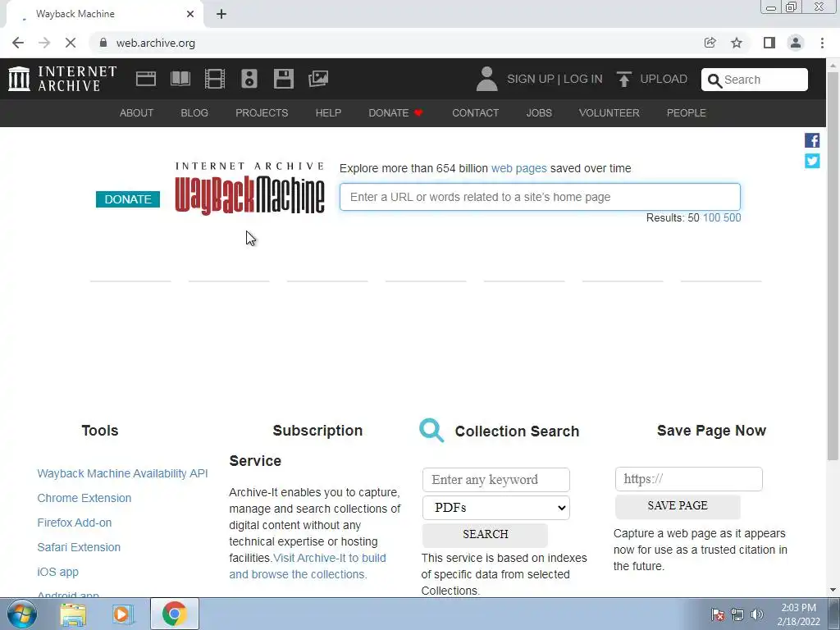The width and height of the screenshot is (840, 630).
Task: Open the Images icon
Action: pos(318,79)
